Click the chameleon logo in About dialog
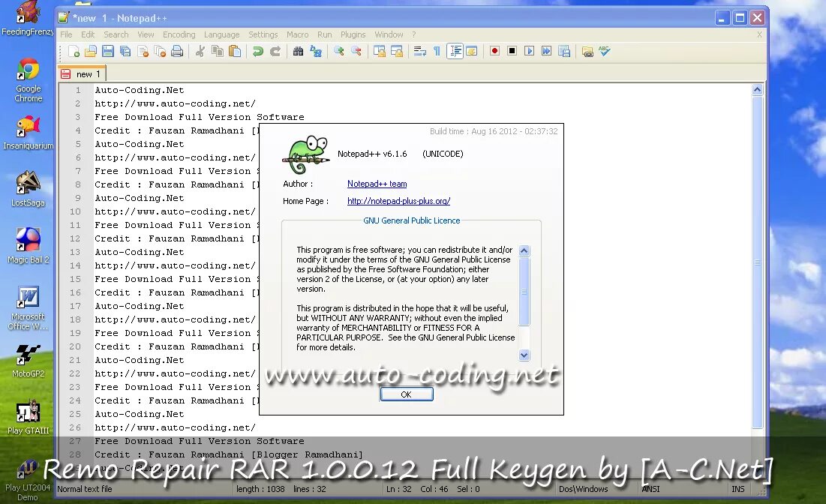 point(306,154)
